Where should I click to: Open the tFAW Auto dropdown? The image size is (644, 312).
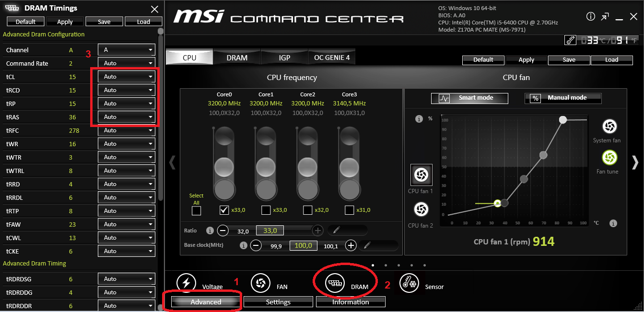(127, 224)
